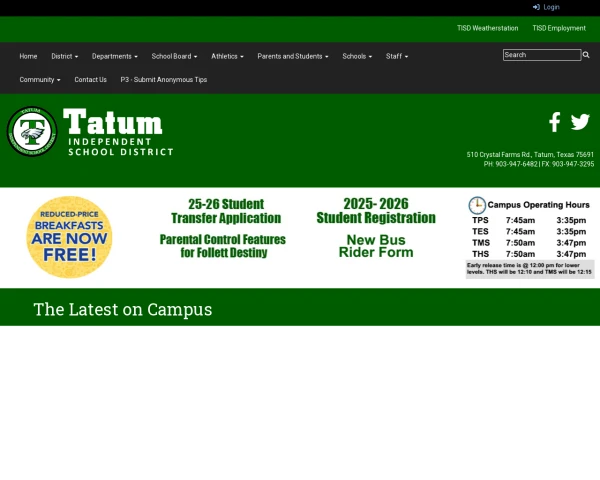Open the Contact Us menu item
Screen dimensions: 600x480
[91, 80]
